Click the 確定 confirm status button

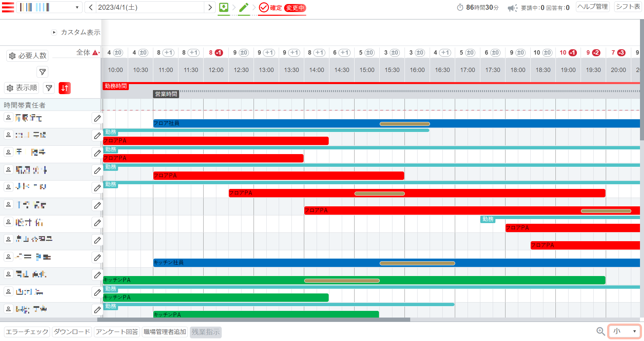pyautogui.click(x=270, y=8)
